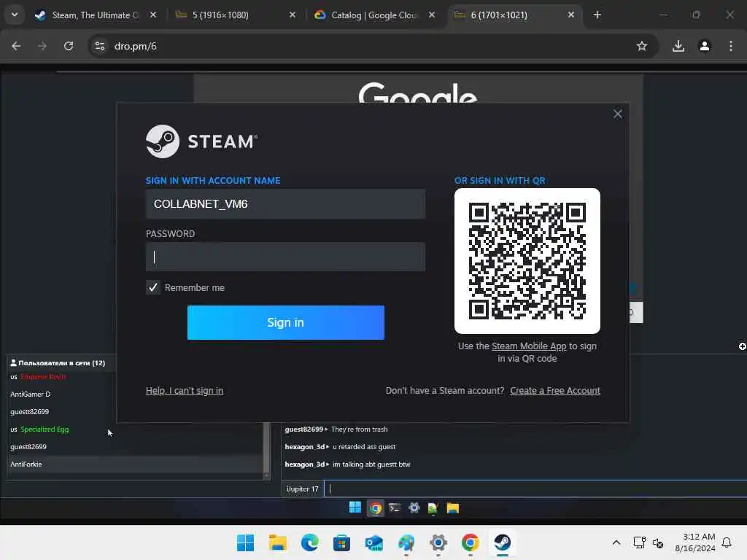Open the clock showing 3:12 AM
Image resolution: width=747 pixels, height=560 pixels.
[x=695, y=542]
